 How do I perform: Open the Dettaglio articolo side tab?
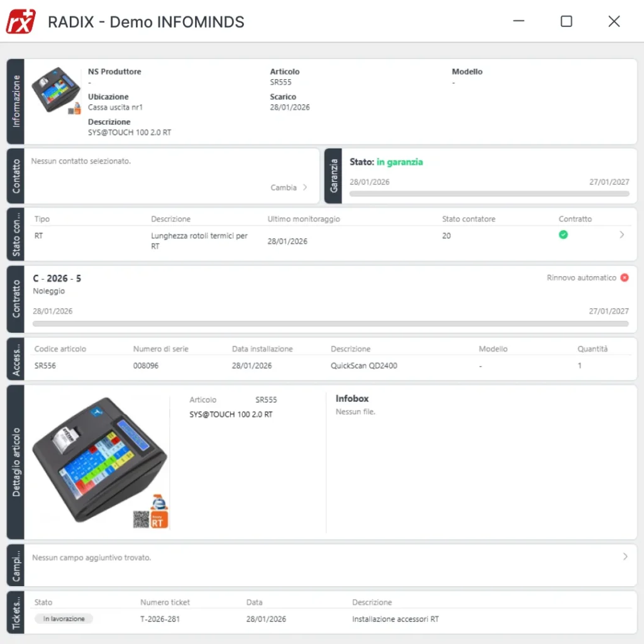click(16, 462)
